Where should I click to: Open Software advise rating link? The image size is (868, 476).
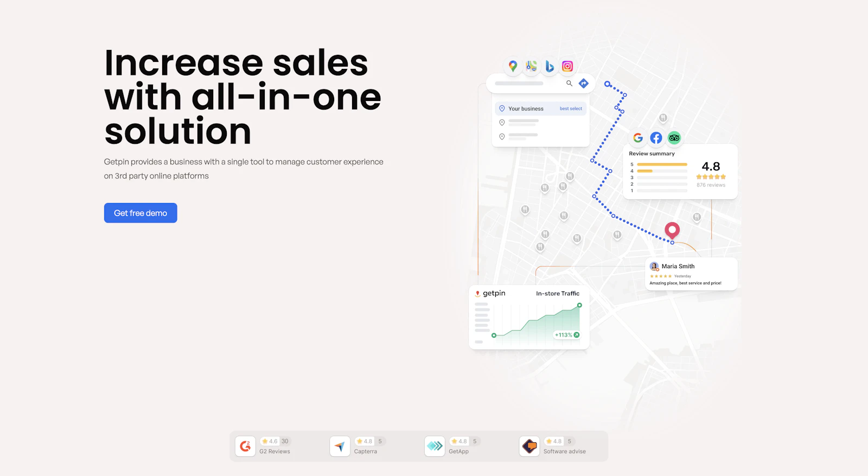[565, 452]
